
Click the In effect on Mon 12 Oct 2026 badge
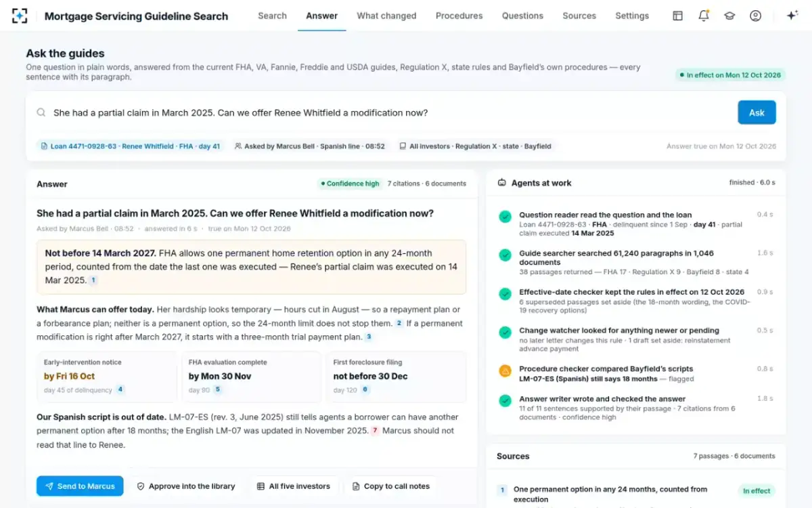click(729, 75)
